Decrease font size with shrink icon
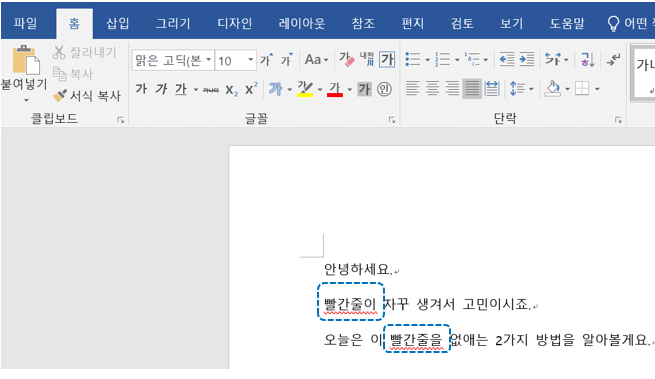The width and height of the screenshot is (655, 379). [x=287, y=60]
